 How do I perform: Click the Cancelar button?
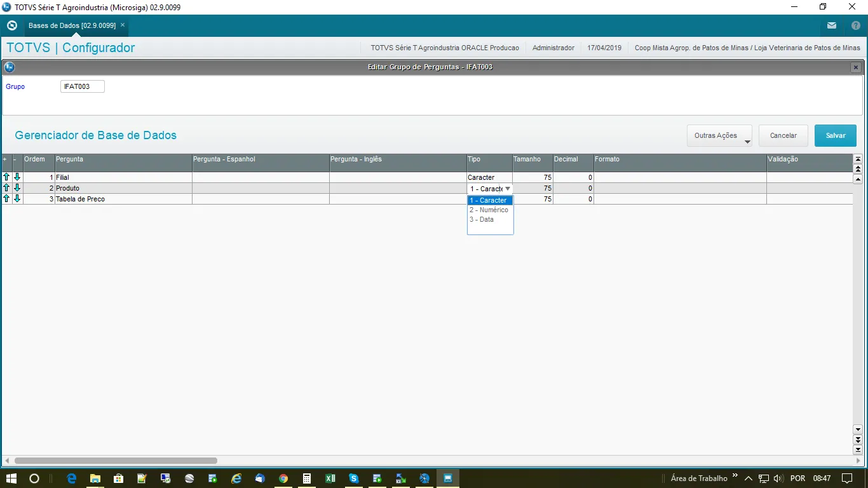pyautogui.click(x=783, y=135)
